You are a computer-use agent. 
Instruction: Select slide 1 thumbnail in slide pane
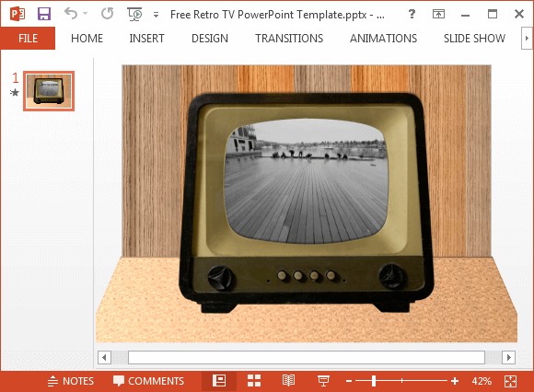pyautogui.click(x=49, y=91)
